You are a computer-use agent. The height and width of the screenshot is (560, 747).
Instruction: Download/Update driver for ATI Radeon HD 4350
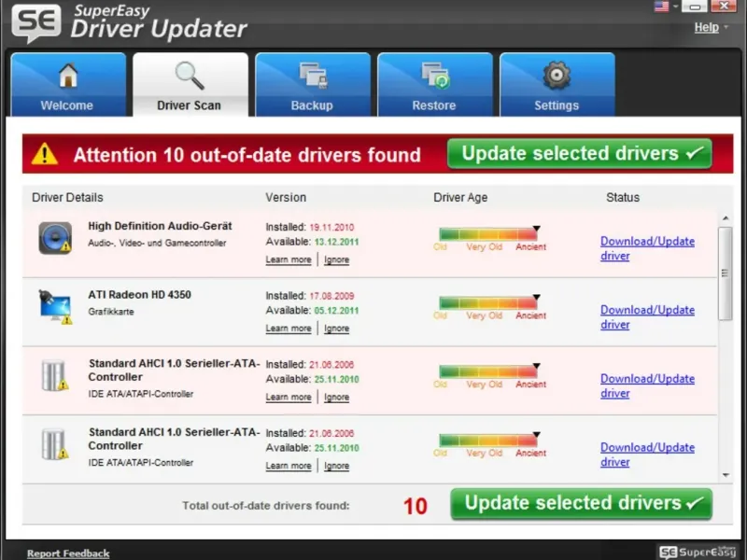[647, 316]
